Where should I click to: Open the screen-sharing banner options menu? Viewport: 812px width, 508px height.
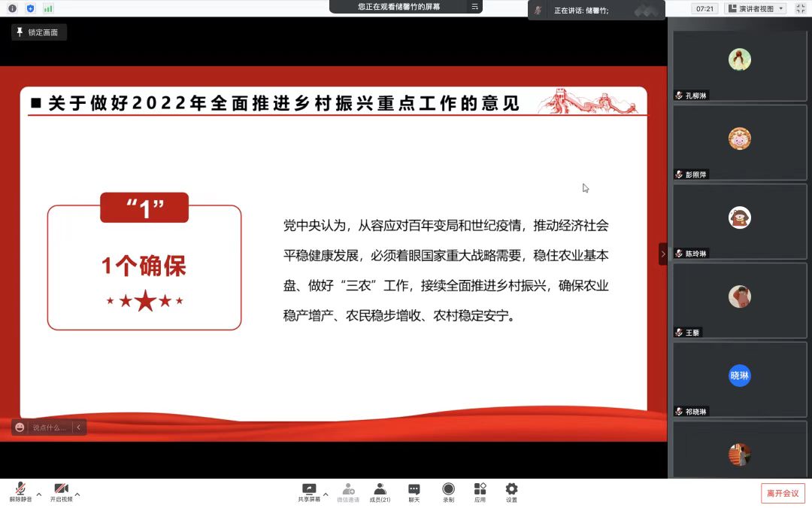474,7
